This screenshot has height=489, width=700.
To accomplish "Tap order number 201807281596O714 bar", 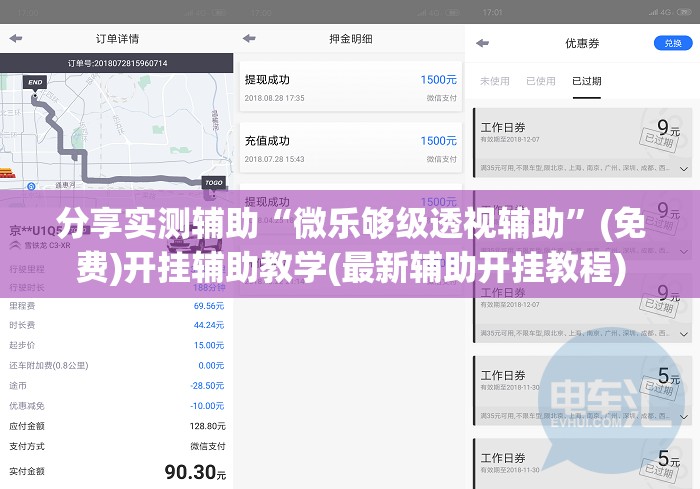I will pos(117,63).
